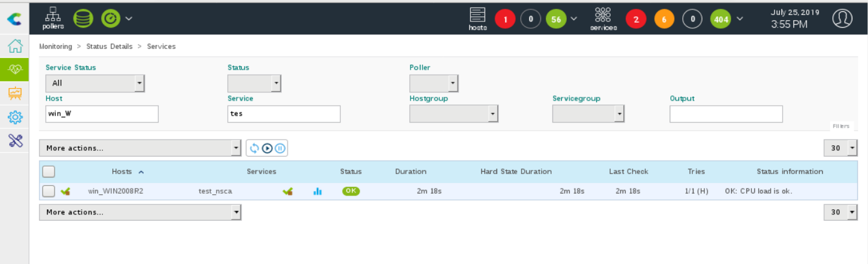The height and width of the screenshot is (264, 868).
Task: Open the test_nsca service link
Action: coord(215,192)
